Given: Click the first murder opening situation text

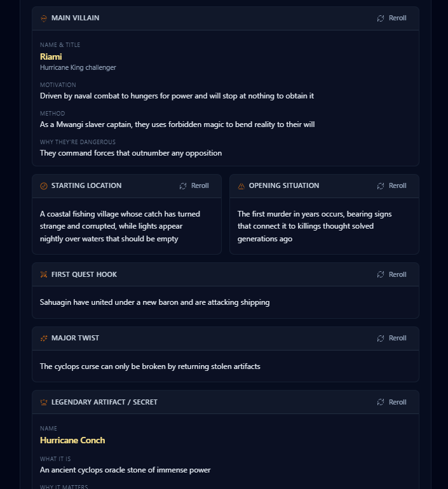Looking at the screenshot, I should pos(315,226).
